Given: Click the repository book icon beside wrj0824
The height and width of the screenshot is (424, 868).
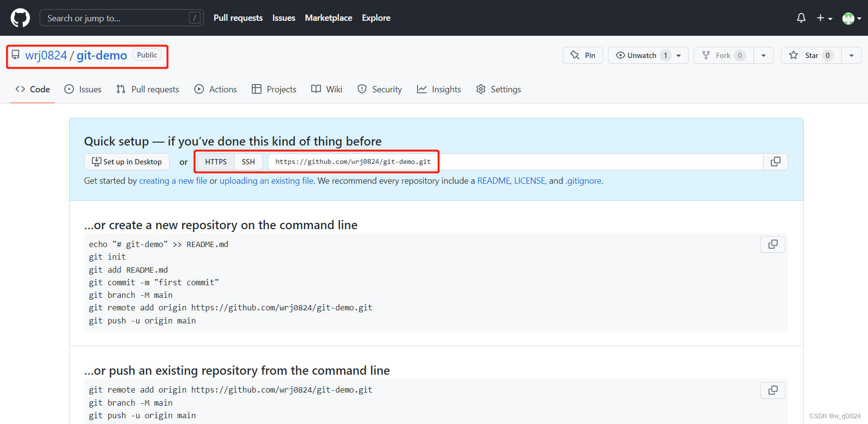Looking at the screenshot, I should click(15, 55).
